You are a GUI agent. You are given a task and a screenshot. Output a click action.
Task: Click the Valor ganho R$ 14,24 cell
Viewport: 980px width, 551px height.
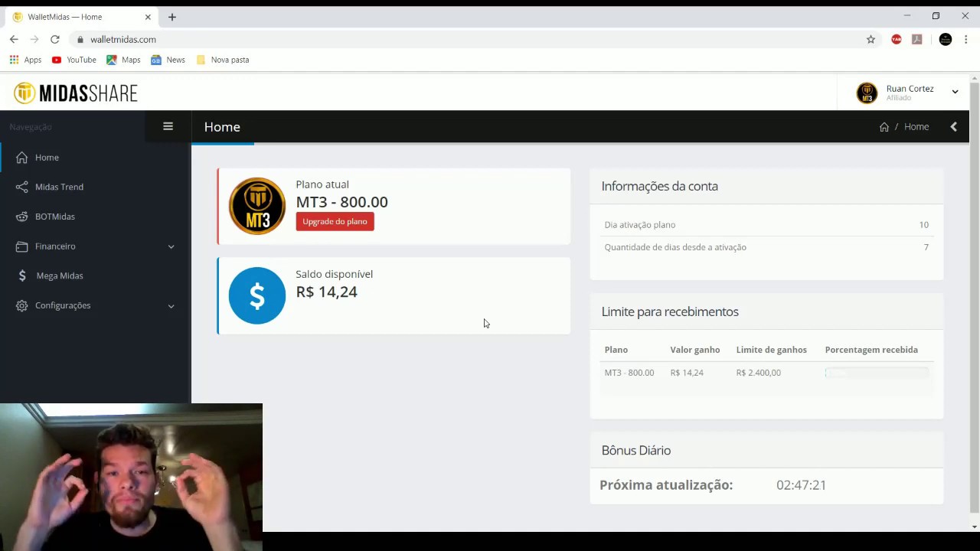tap(687, 373)
